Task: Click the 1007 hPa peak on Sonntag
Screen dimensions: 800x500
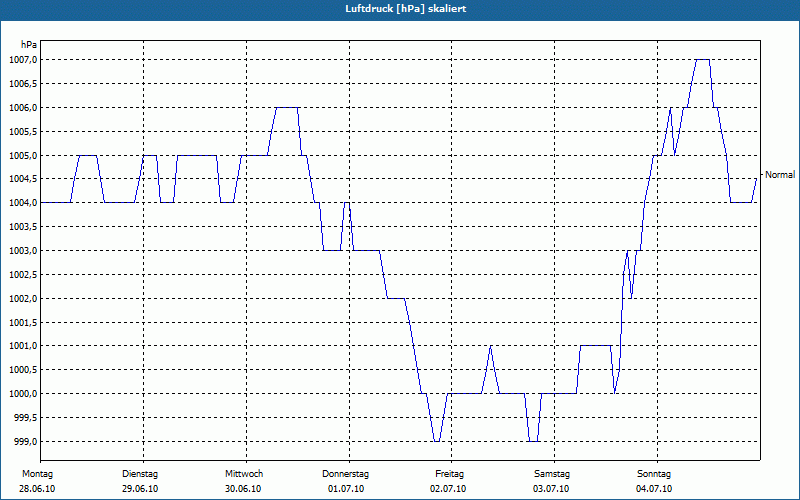Action: pyautogui.click(x=703, y=60)
